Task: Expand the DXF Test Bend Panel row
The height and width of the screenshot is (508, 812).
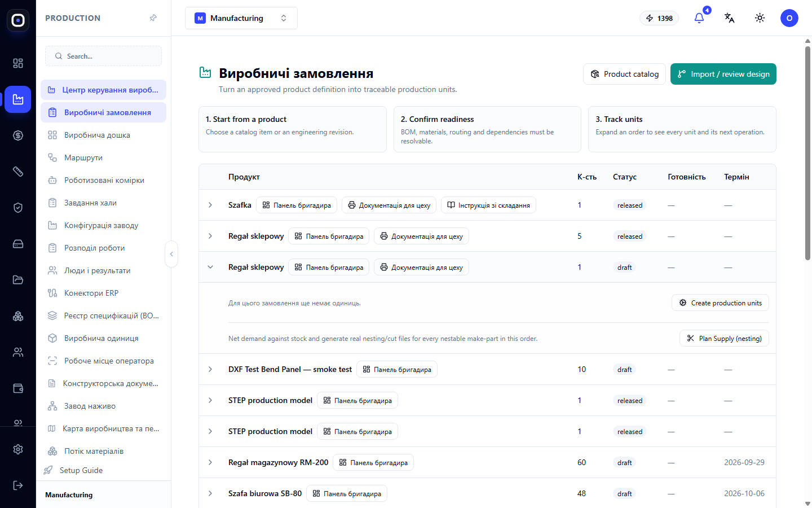Action: [210, 369]
